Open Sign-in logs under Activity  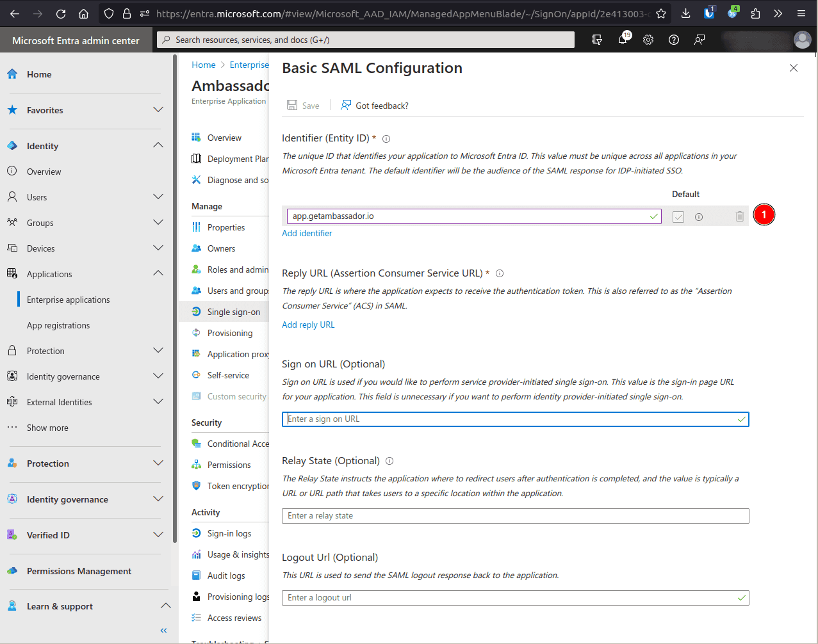click(x=229, y=533)
